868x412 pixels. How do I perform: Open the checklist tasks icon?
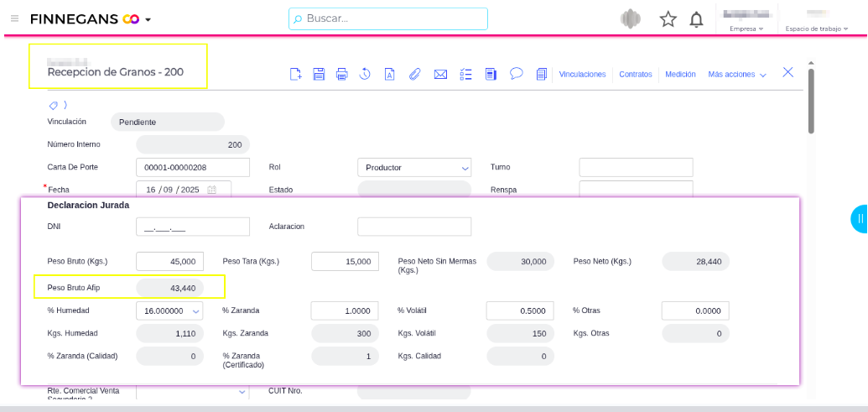(467, 74)
